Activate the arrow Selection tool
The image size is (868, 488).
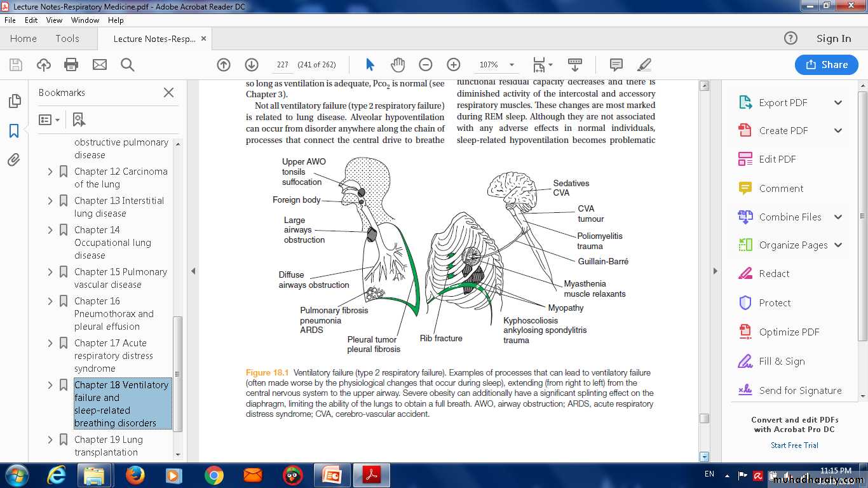(x=370, y=65)
